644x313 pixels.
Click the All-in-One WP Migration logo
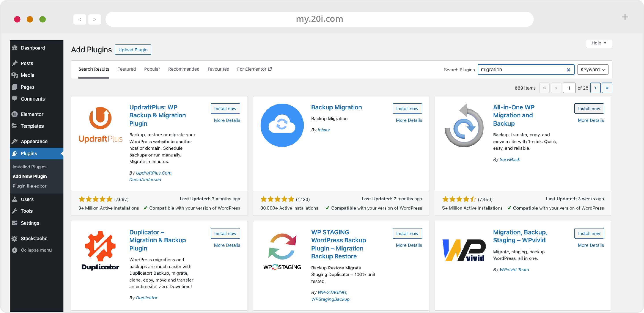(x=464, y=125)
